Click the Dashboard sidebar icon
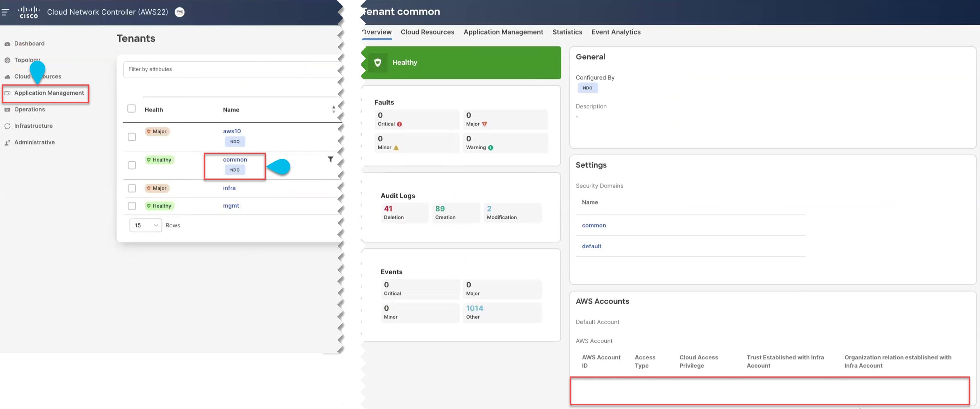 [7, 44]
